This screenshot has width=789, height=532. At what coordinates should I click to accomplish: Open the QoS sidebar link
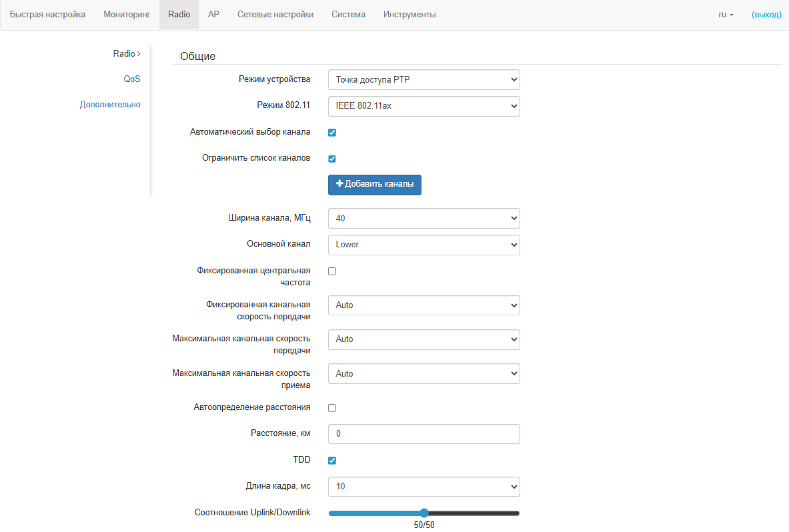click(132, 79)
